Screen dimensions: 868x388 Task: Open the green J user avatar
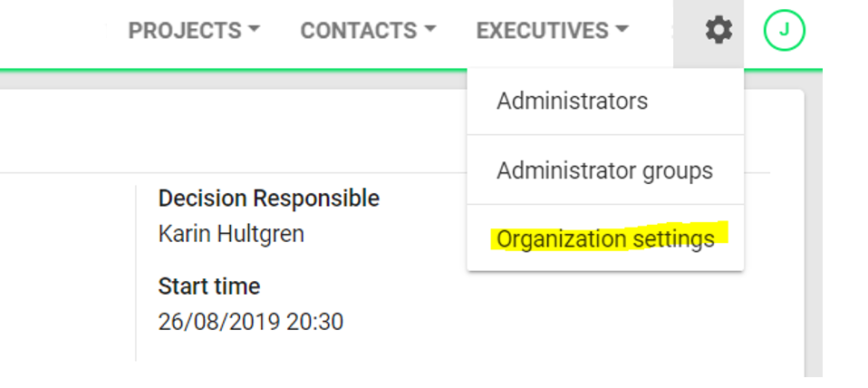[784, 31]
